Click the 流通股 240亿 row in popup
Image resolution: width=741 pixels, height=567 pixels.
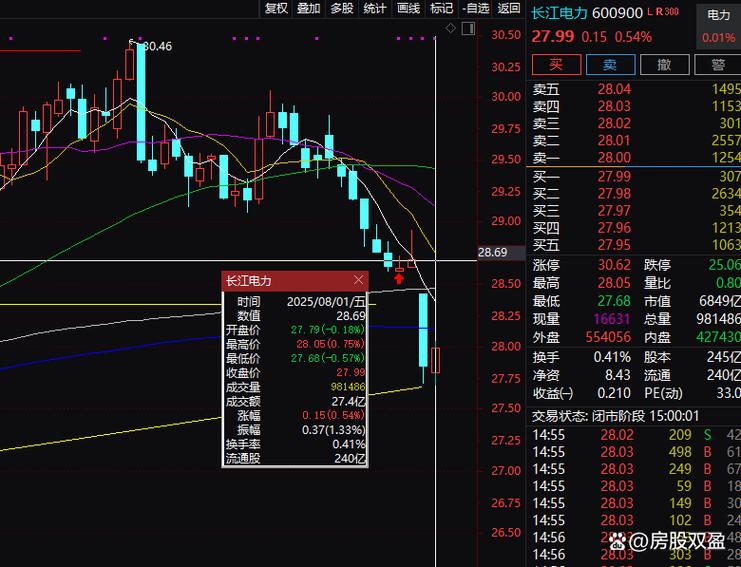tap(295, 458)
